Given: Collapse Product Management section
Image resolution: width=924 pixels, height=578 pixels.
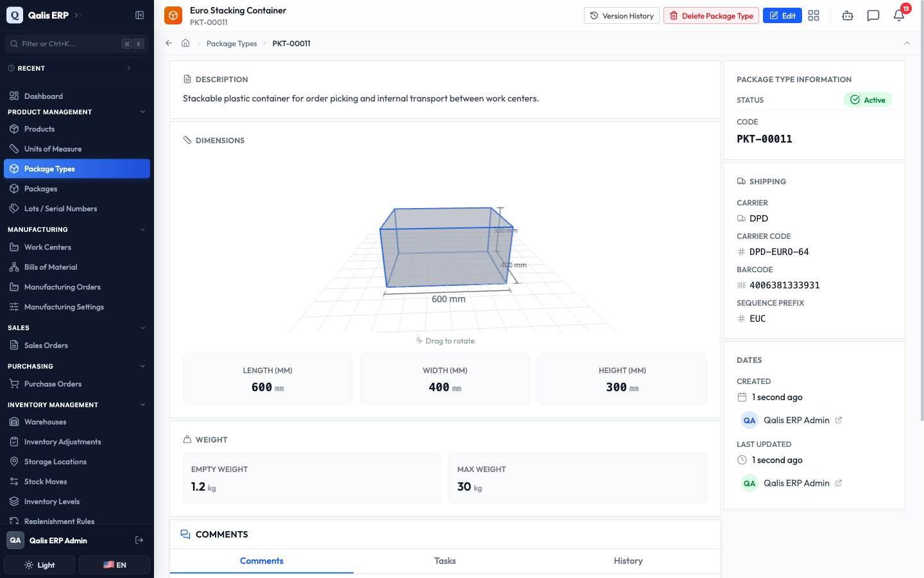Looking at the screenshot, I should coord(142,112).
